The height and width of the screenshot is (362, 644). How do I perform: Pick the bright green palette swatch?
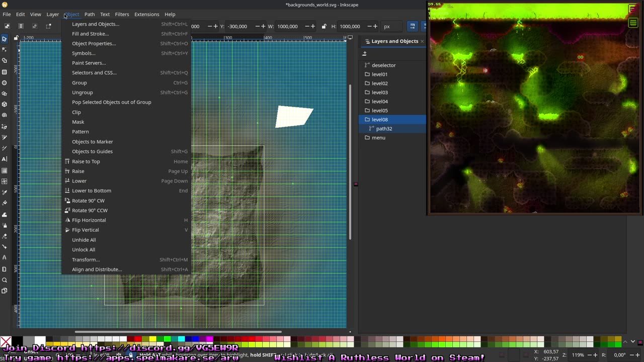tap(167, 339)
